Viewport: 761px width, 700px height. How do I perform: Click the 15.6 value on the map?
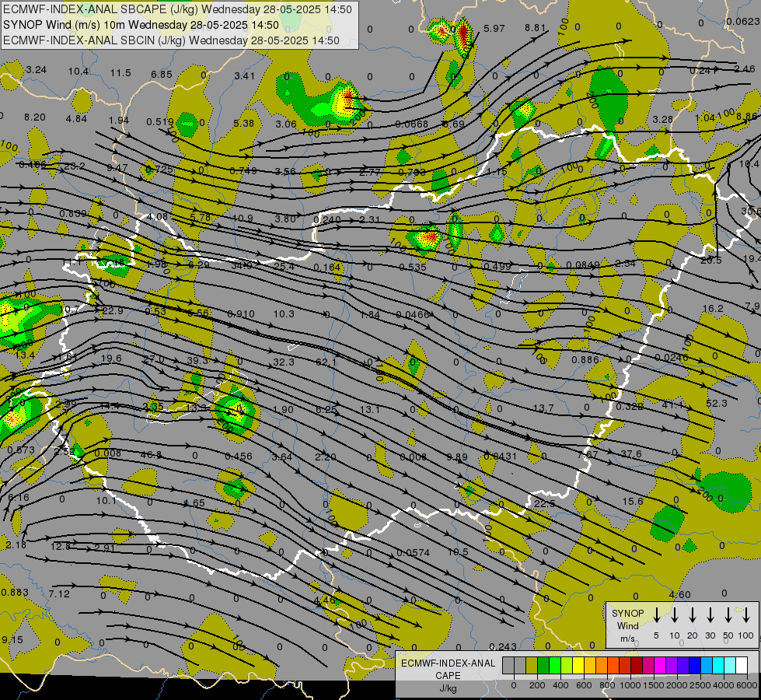[633, 502]
